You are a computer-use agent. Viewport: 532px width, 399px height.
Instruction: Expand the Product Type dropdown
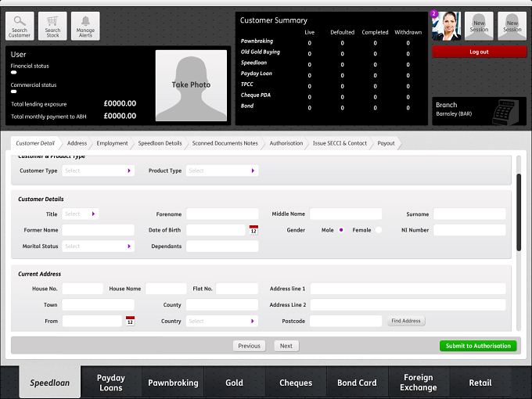point(222,171)
